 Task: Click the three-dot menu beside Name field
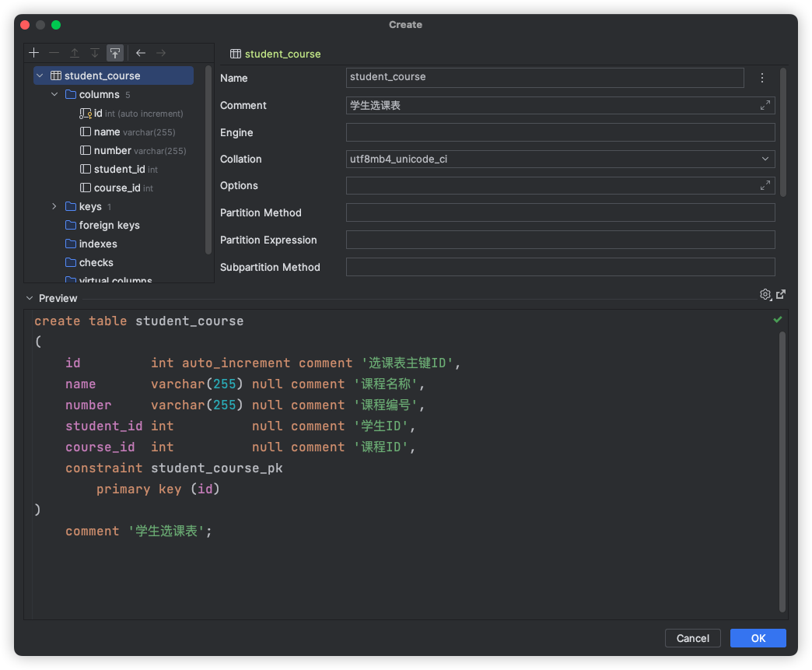pyautogui.click(x=762, y=78)
